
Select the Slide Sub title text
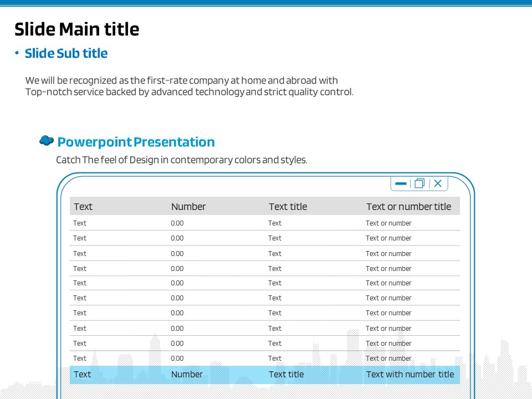pos(66,54)
